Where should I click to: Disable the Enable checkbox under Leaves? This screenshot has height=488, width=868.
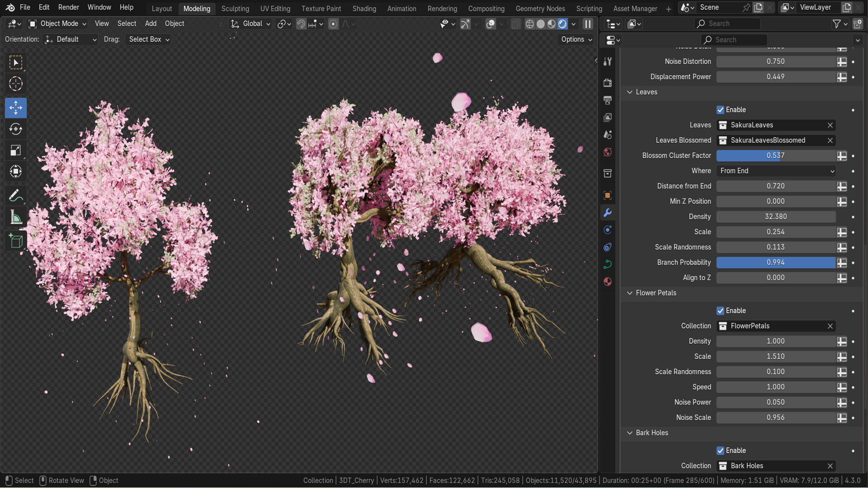(x=721, y=110)
